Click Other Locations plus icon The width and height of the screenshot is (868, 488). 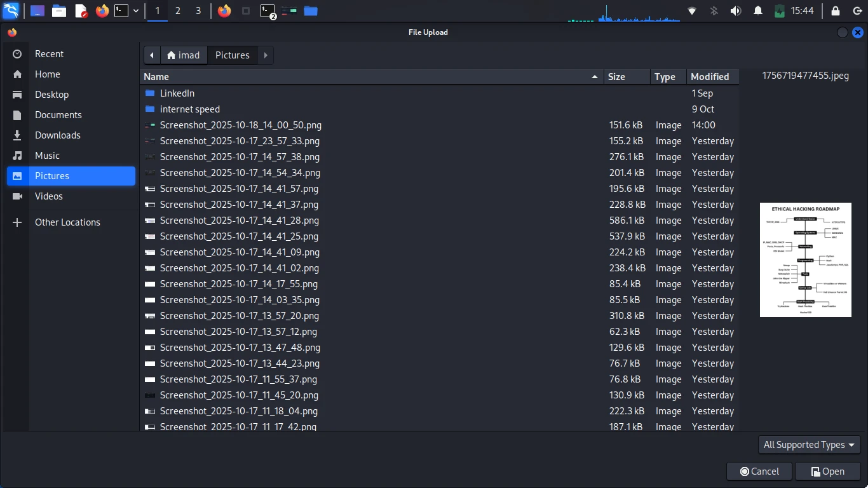pyautogui.click(x=17, y=222)
